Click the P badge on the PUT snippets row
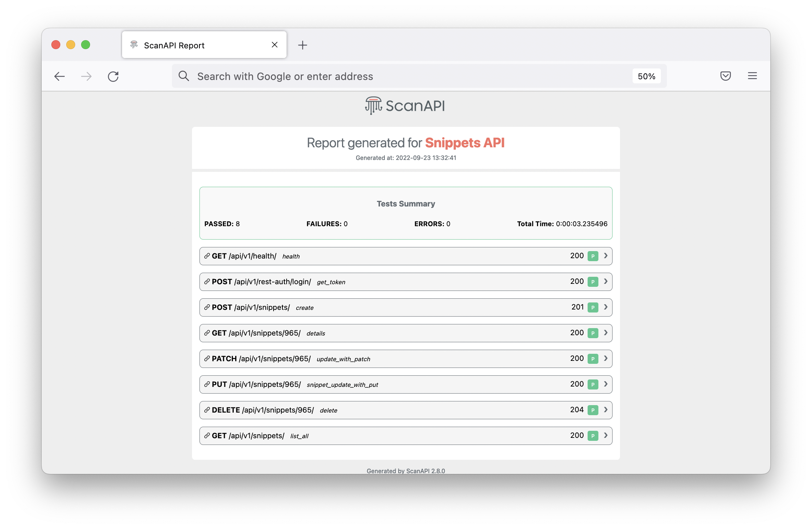812x529 pixels. [x=593, y=384]
